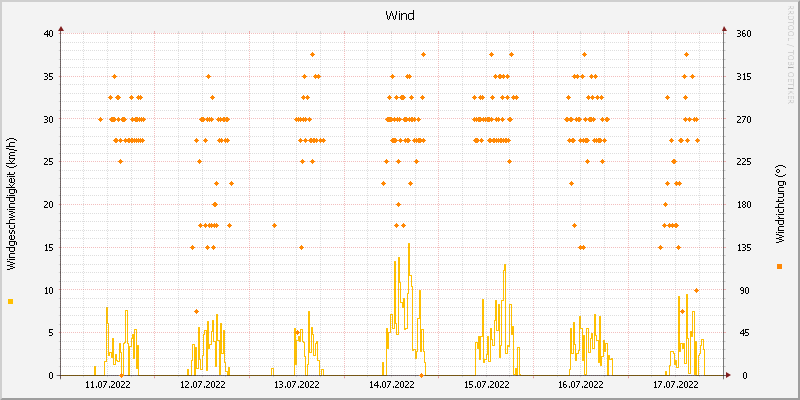Click the 11.07.2022 date label

(x=108, y=385)
